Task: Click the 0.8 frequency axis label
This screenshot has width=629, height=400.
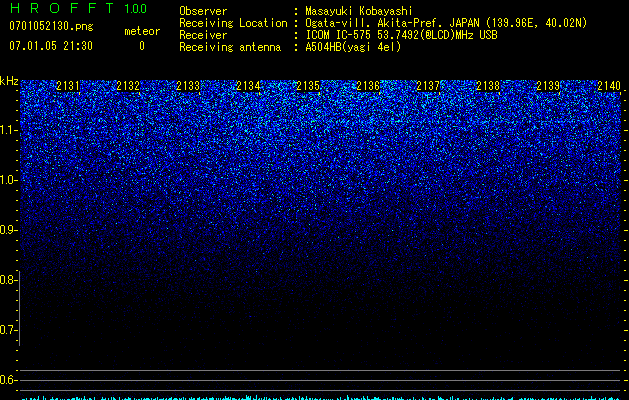Action: [8, 280]
